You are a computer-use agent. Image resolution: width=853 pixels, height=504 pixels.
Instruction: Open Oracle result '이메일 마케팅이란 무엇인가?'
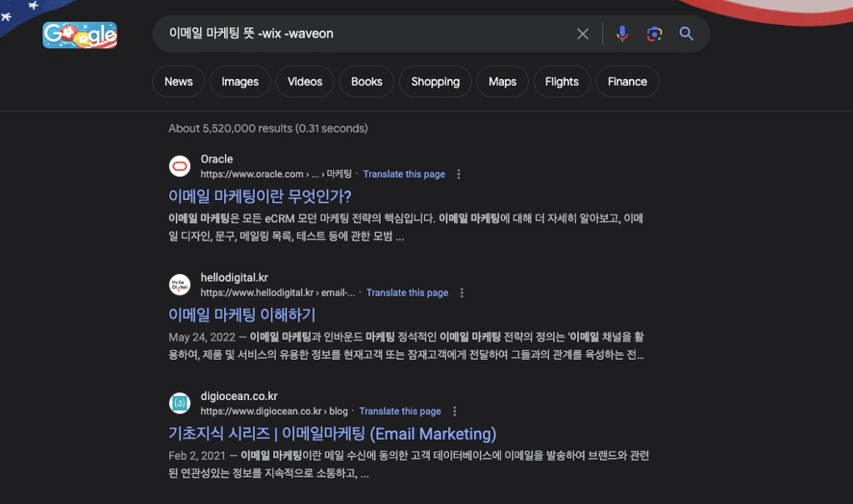coord(260,196)
